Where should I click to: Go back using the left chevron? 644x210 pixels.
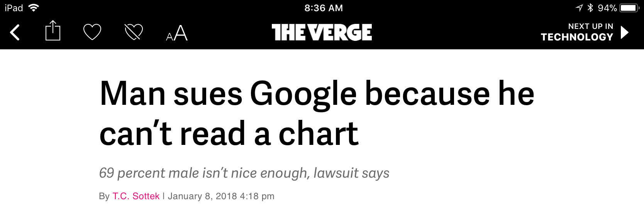click(x=15, y=32)
